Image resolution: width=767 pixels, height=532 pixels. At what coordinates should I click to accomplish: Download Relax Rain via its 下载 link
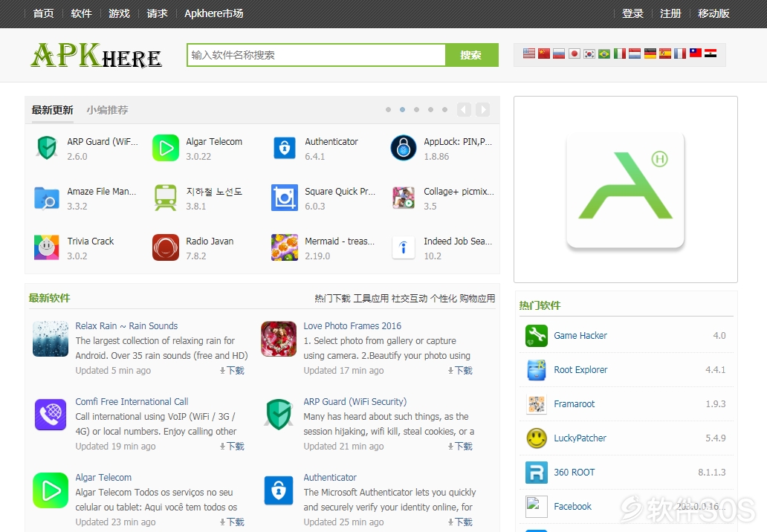pyautogui.click(x=233, y=371)
